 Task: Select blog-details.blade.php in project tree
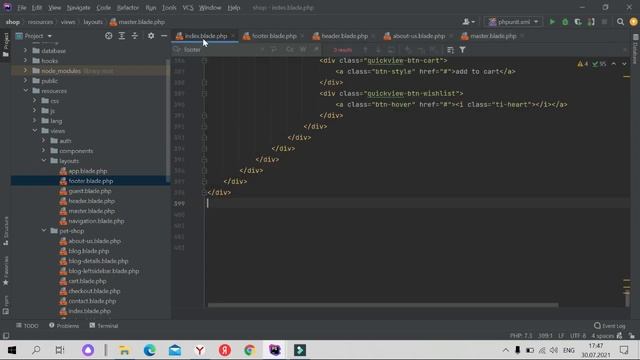click(x=98, y=261)
